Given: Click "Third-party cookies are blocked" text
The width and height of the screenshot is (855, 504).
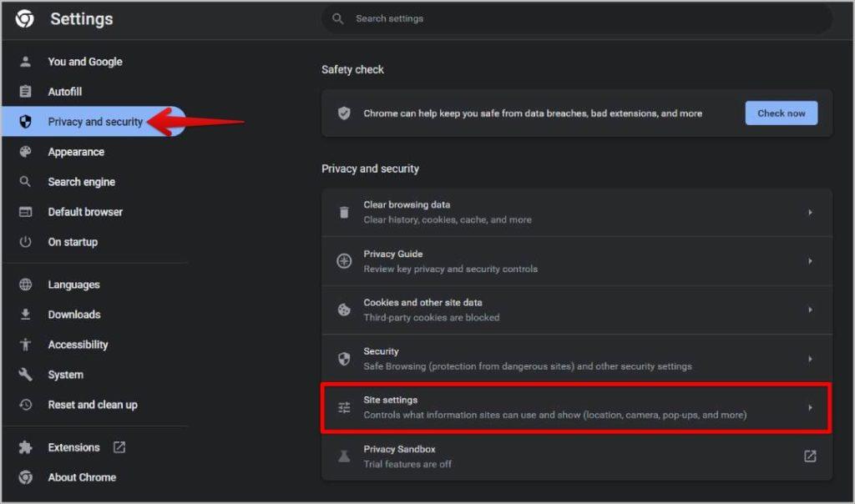Looking at the screenshot, I should point(432,317).
